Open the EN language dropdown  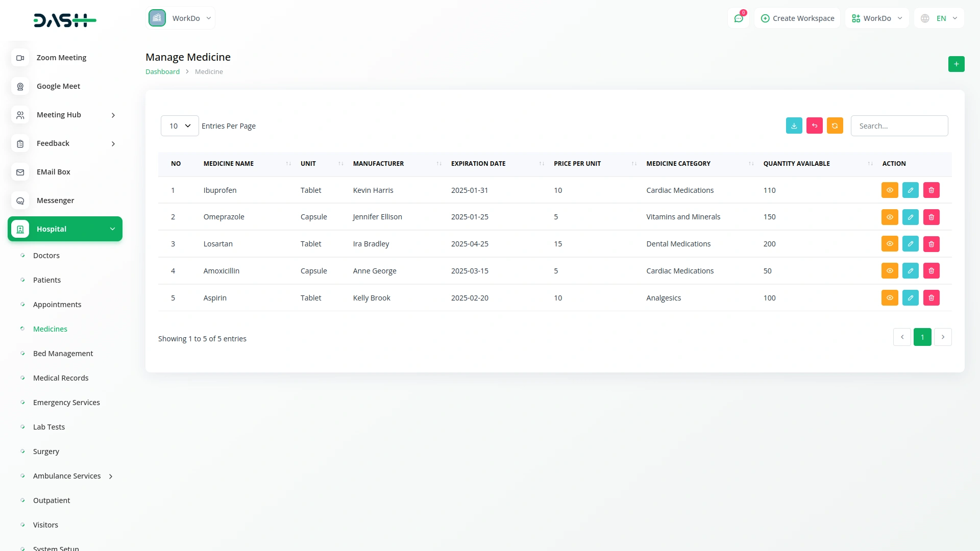939,18
